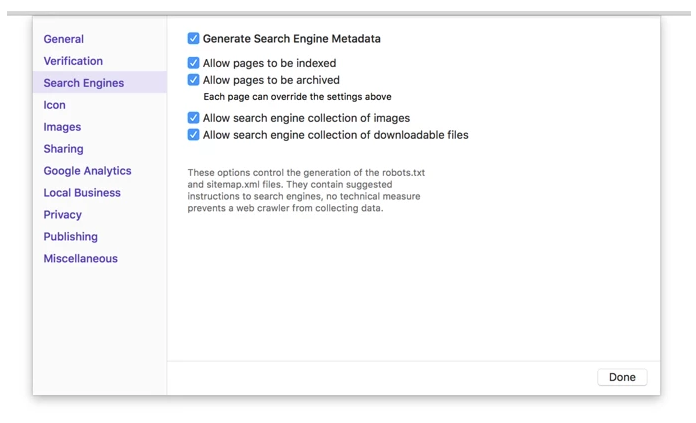Screen dimensions: 696x423
Task: Uncheck Generate Search Engine Metadata checkbox
Action: coord(194,39)
